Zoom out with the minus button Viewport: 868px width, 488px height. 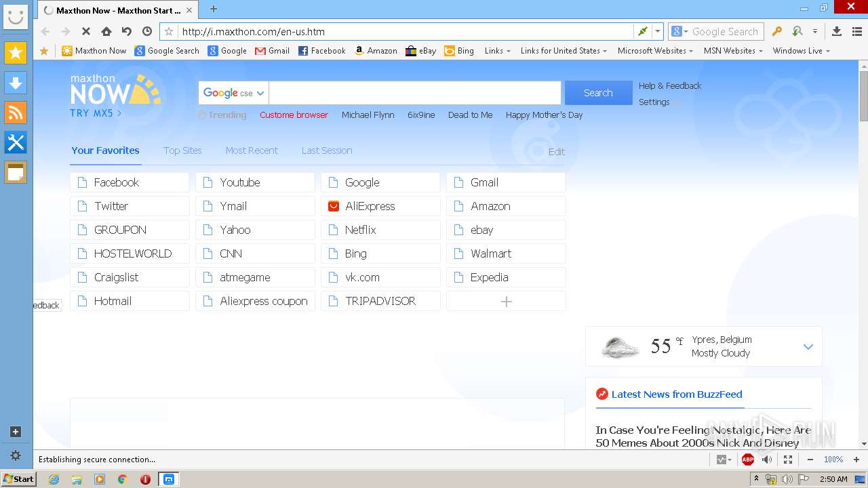810,460
